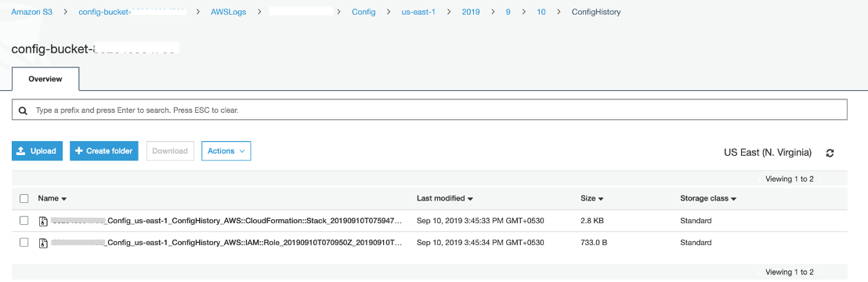
Task: Click Sep 10, 2019 3:45:34 PM timestamp
Action: 480,243
